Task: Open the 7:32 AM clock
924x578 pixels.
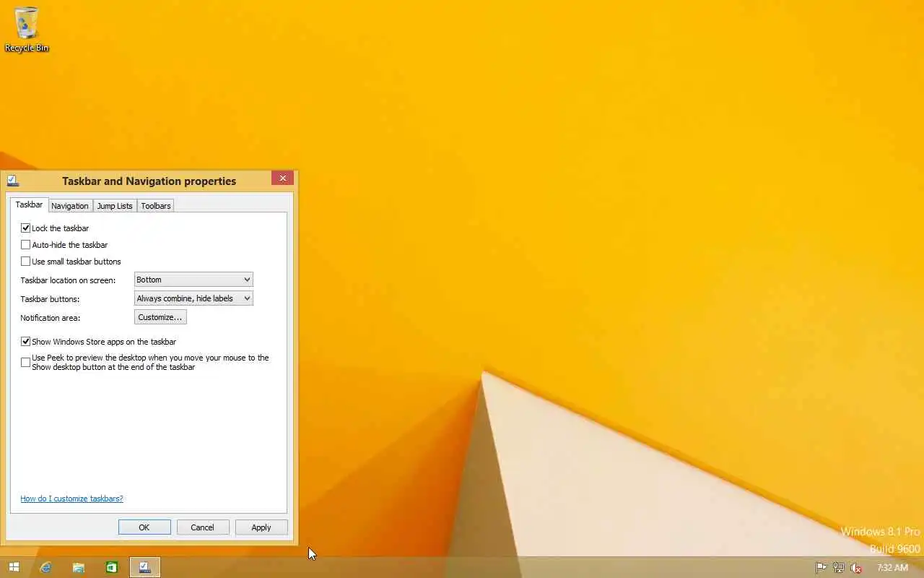Action: (892, 568)
